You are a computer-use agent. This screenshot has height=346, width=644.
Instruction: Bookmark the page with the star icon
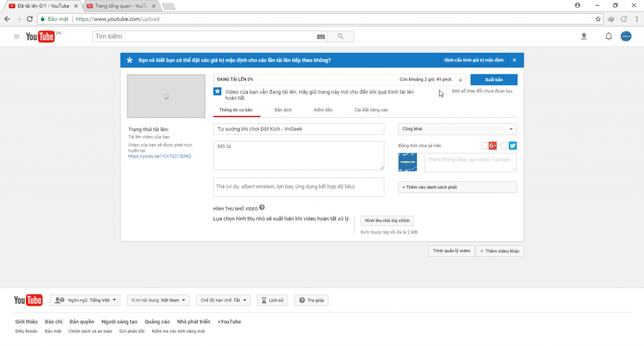pos(598,19)
